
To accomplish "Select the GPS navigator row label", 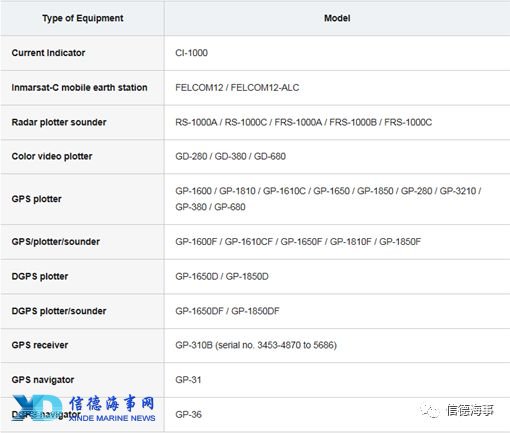I will (43, 380).
